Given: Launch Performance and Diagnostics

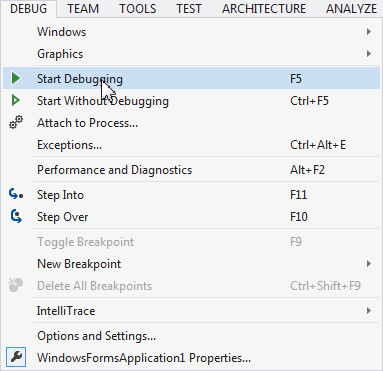Looking at the screenshot, I should click(x=191, y=170).
